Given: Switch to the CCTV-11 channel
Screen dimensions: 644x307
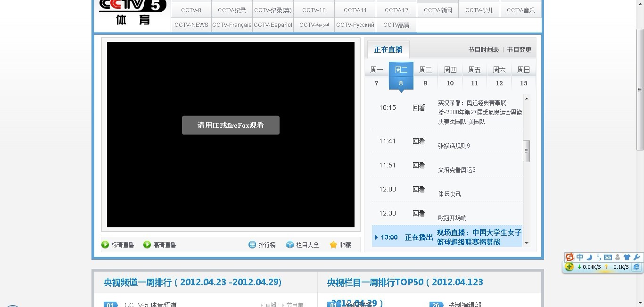Looking at the screenshot, I should tap(355, 10).
